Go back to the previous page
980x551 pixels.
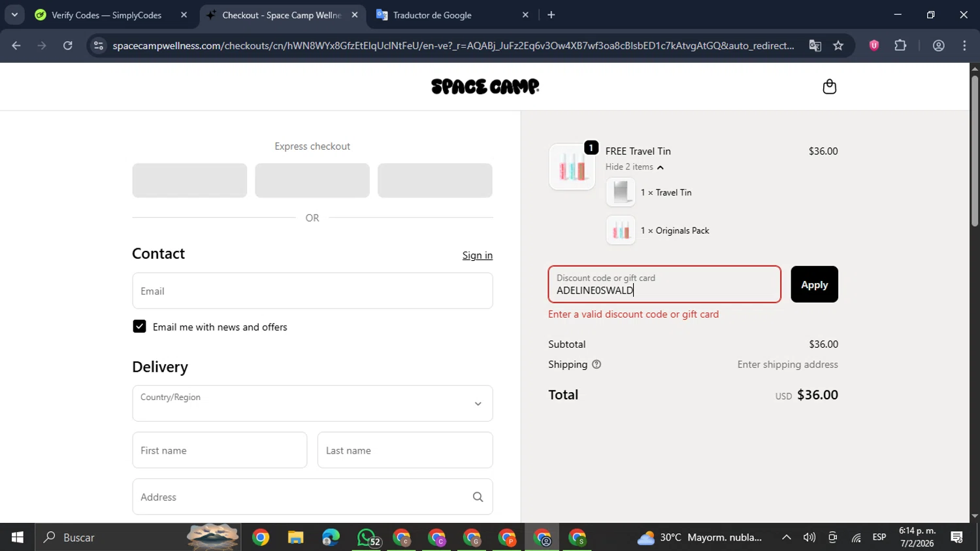[16, 45]
